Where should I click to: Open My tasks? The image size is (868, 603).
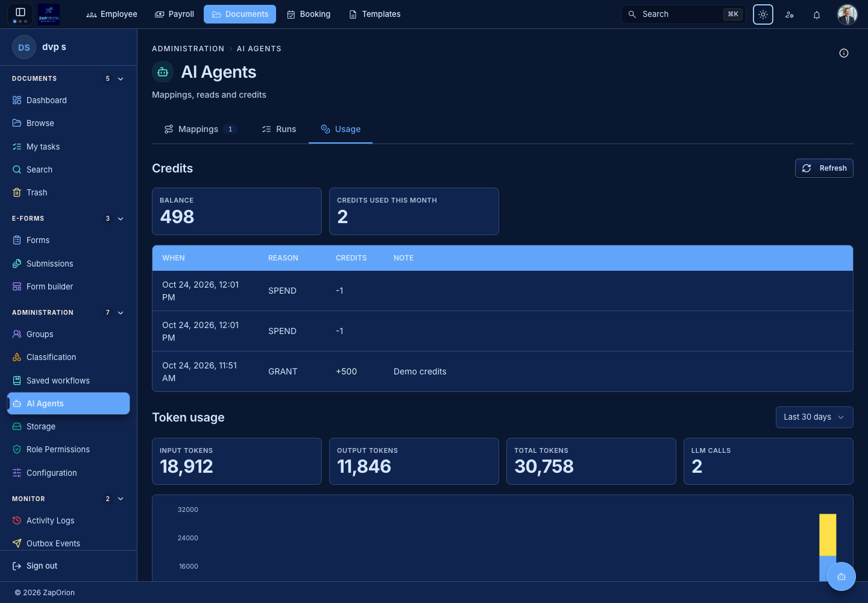[x=69, y=147]
